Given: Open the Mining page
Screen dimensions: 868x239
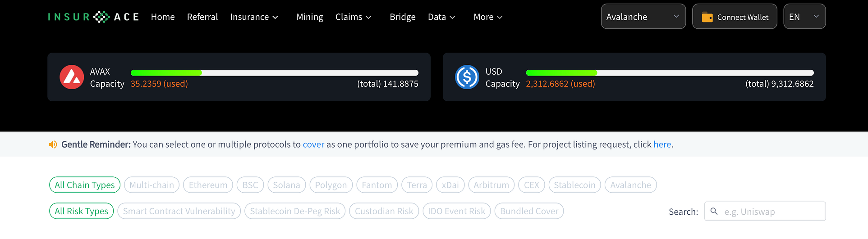Looking at the screenshot, I should tap(310, 17).
